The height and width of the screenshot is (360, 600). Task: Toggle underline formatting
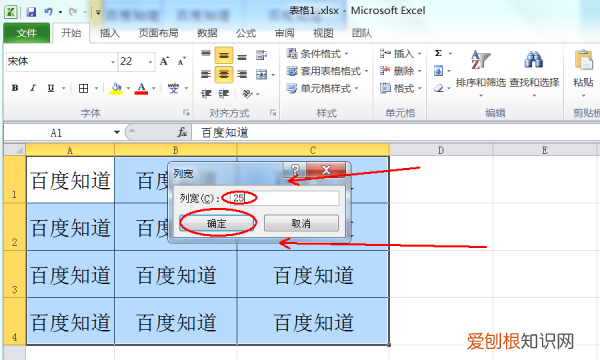pos(51,88)
